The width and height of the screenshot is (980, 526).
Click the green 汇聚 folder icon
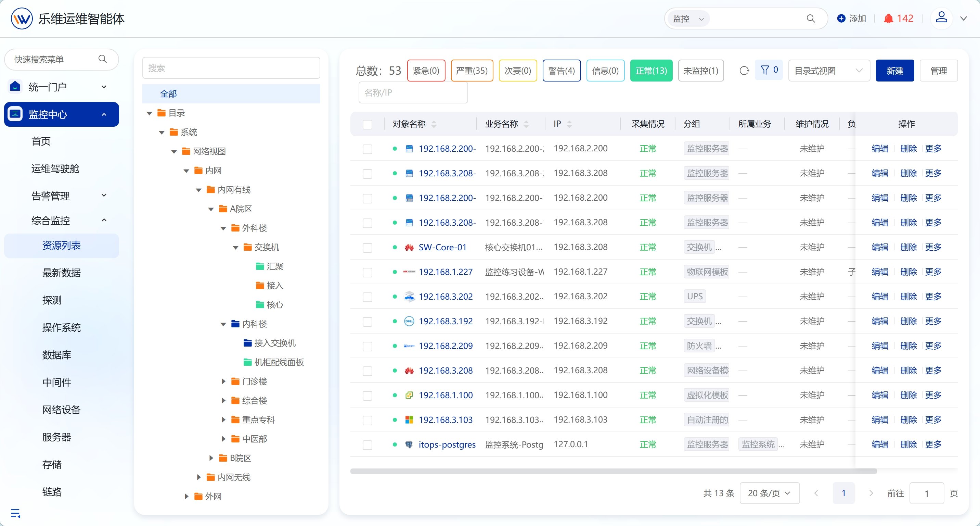tap(260, 266)
